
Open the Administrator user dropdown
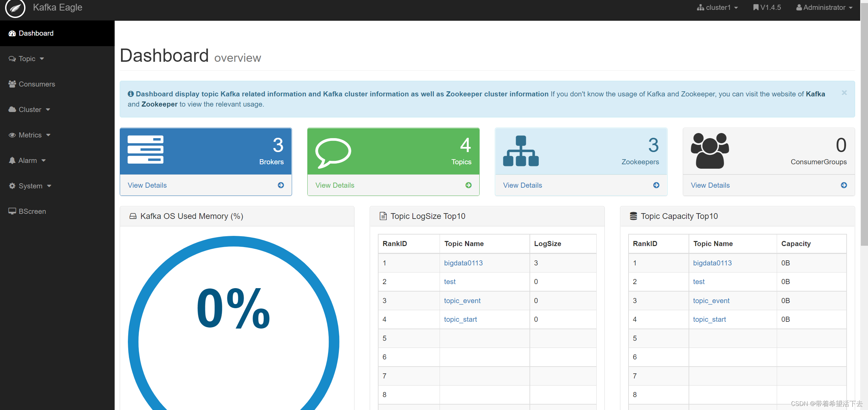click(824, 7)
